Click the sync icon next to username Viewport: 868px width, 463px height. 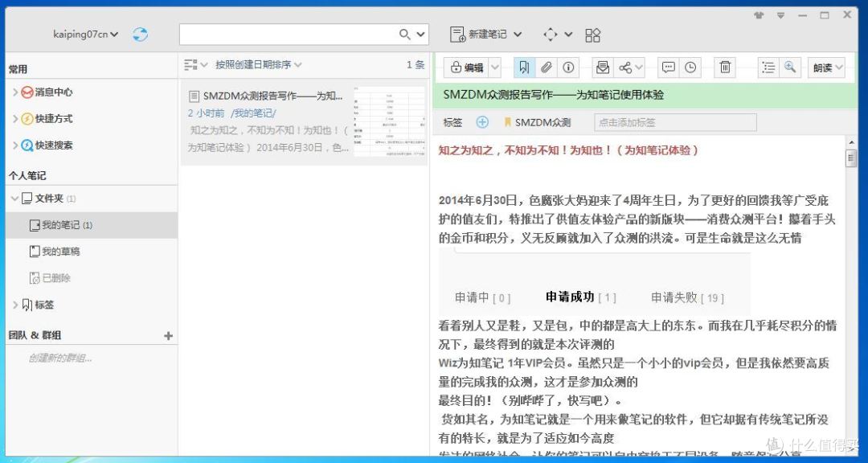(140, 35)
